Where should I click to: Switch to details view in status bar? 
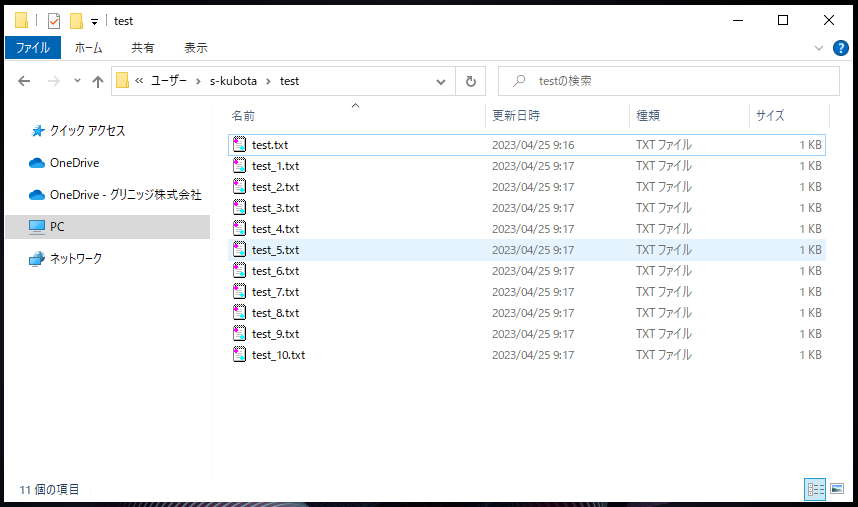click(815, 489)
